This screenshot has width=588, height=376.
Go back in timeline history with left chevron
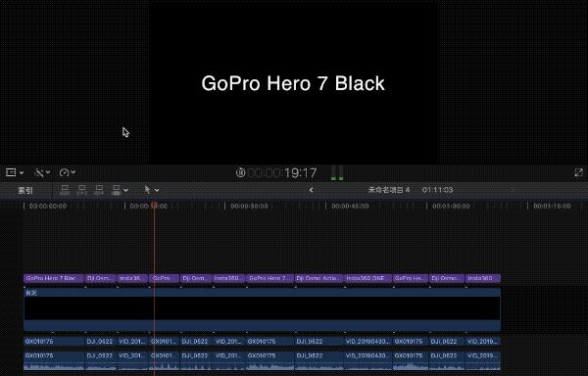tap(311, 190)
